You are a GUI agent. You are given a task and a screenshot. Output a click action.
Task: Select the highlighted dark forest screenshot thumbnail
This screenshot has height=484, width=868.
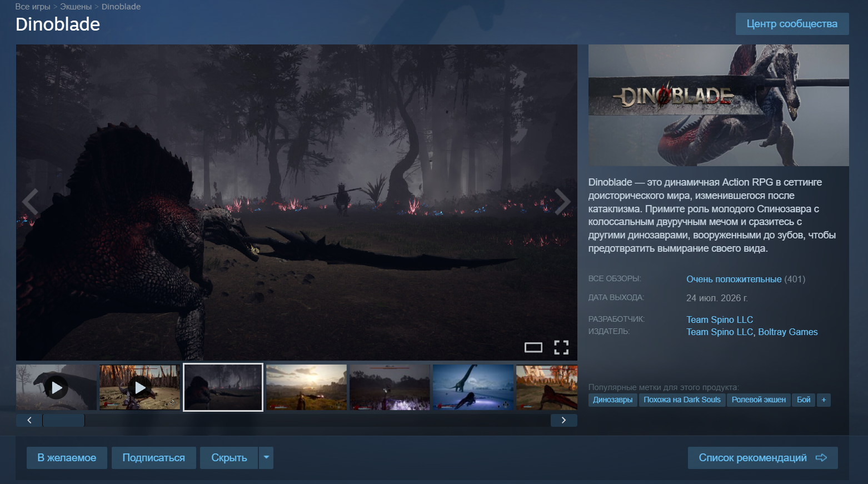coord(223,387)
